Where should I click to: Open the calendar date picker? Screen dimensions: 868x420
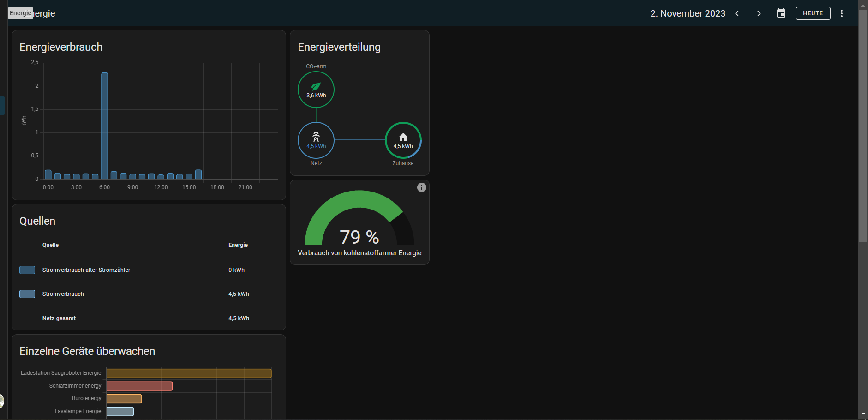(x=781, y=13)
